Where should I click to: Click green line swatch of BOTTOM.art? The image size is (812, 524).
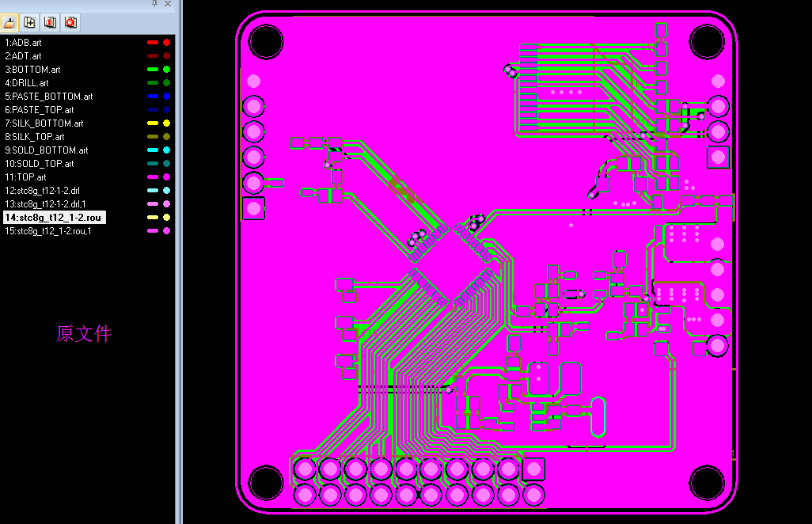click(x=153, y=70)
